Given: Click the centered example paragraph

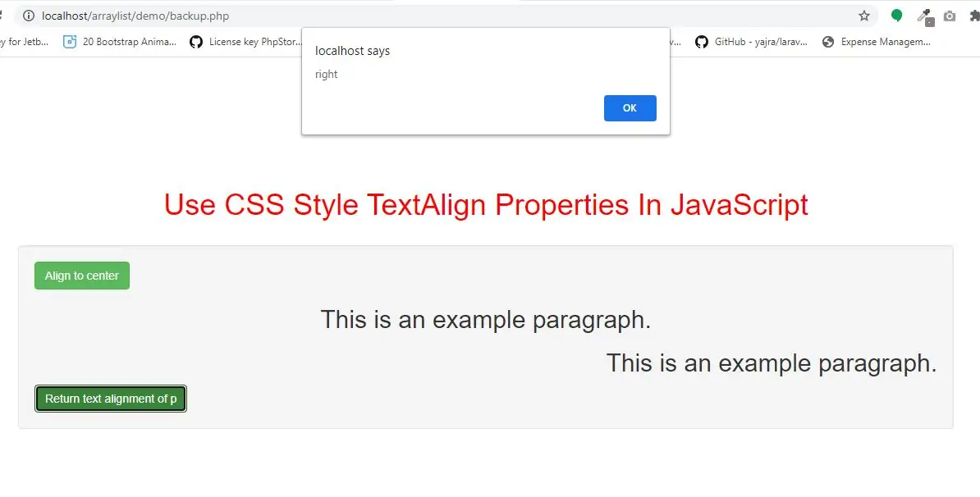Looking at the screenshot, I should (486, 319).
